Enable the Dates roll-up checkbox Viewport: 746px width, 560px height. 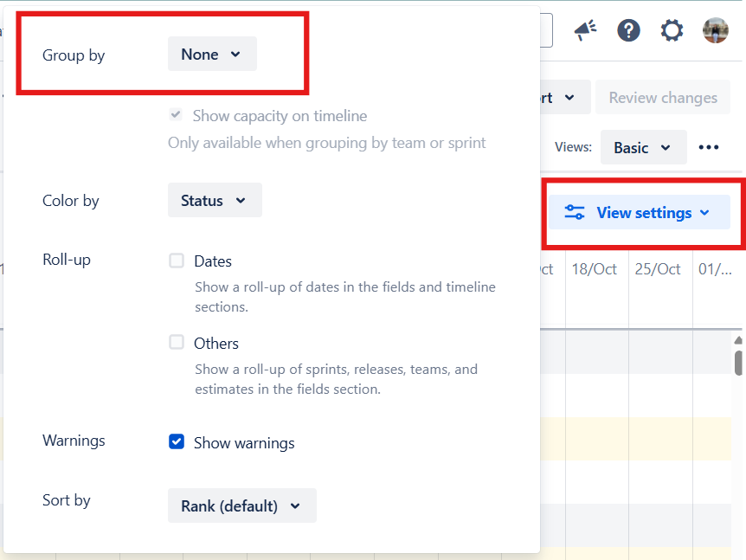click(x=177, y=261)
